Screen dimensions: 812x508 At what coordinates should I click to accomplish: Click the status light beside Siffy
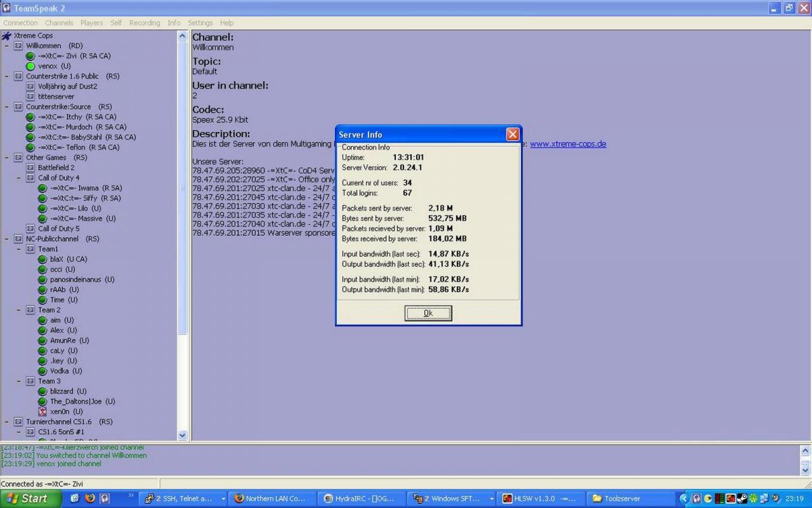(43, 198)
